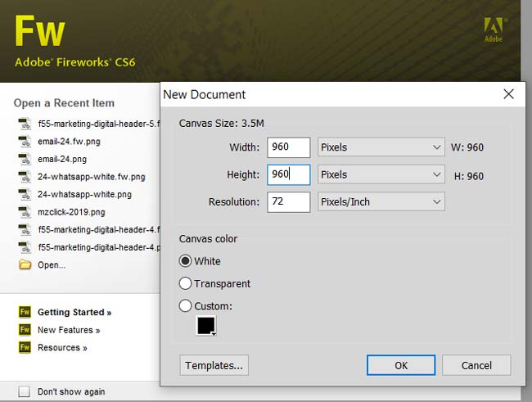Image resolution: width=532 pixels, height=402 pixels.
Task: Open New Features link
Action: click(69, 330)
